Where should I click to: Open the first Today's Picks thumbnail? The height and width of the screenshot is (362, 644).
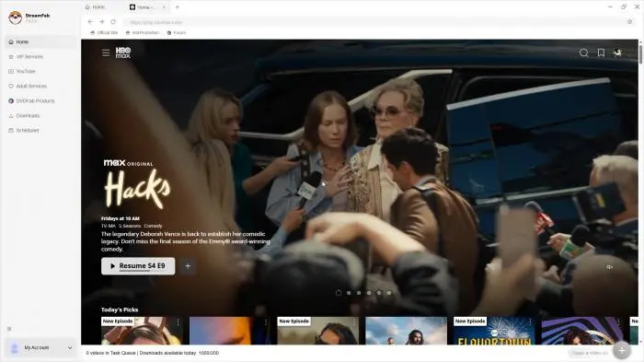click(142, 331)
